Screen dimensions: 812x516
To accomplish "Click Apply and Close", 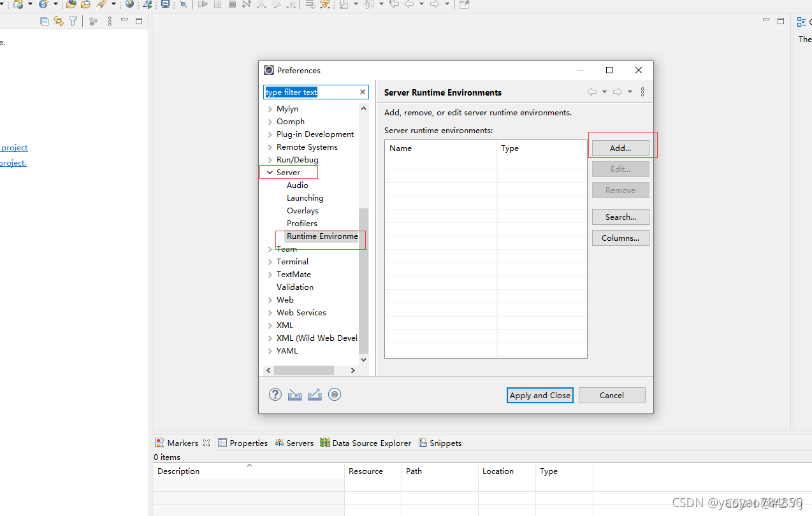I will pos(540,395).
